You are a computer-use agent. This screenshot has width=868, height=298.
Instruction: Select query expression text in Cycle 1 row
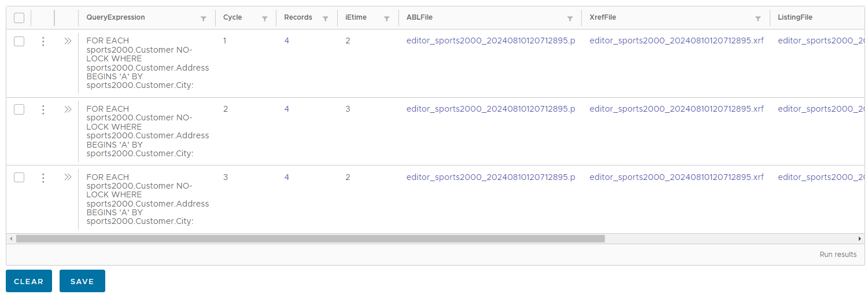click(147, 63)
